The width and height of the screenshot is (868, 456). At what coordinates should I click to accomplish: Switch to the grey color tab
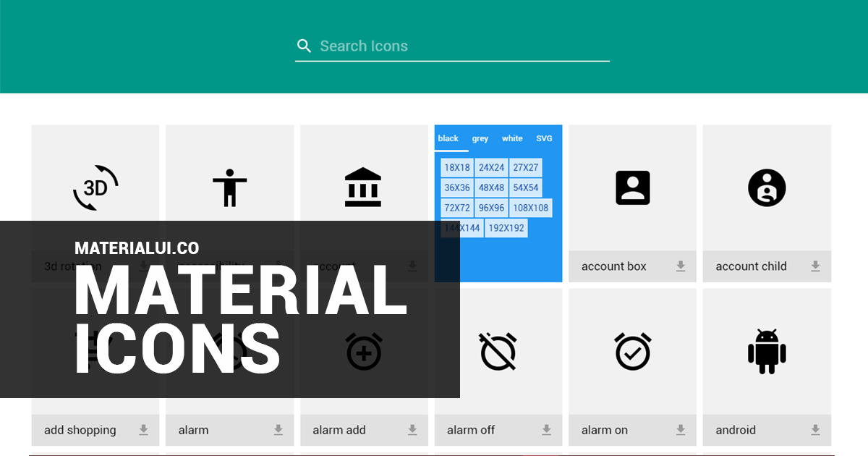point(480,138)
